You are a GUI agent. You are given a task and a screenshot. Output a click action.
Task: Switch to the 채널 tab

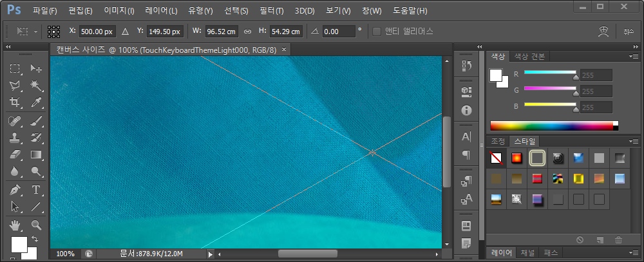[x=527, y=252]
